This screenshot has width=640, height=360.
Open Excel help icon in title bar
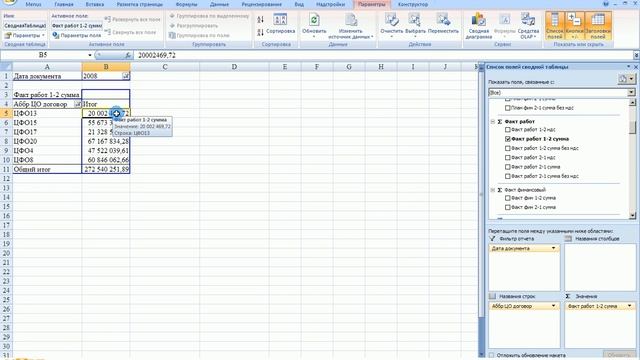(x=606, y=4)
